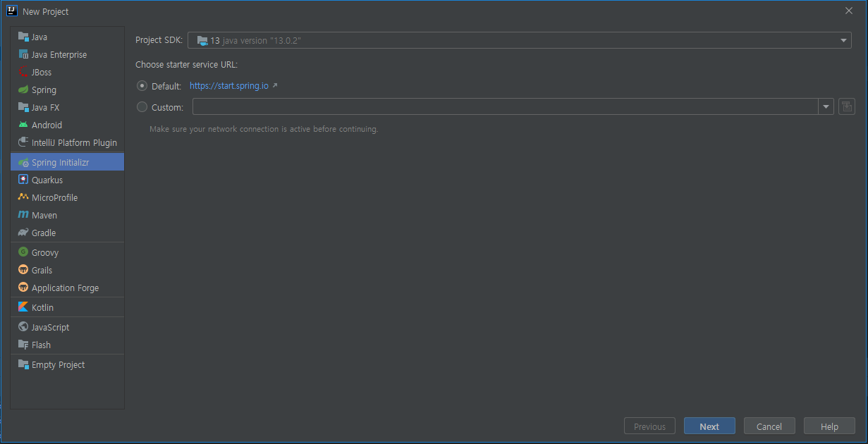Click the Application Forge icon

[x=23, y=288]
